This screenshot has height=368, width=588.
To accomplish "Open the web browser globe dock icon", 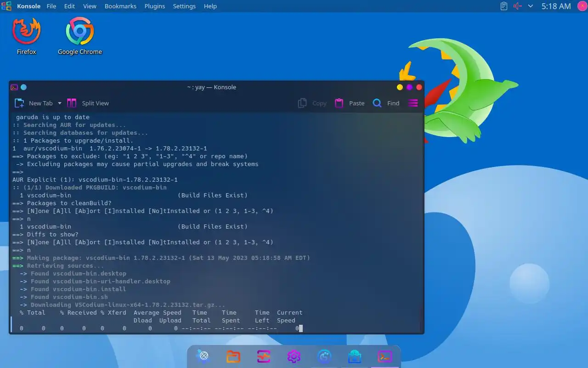I will coord(204,356).
